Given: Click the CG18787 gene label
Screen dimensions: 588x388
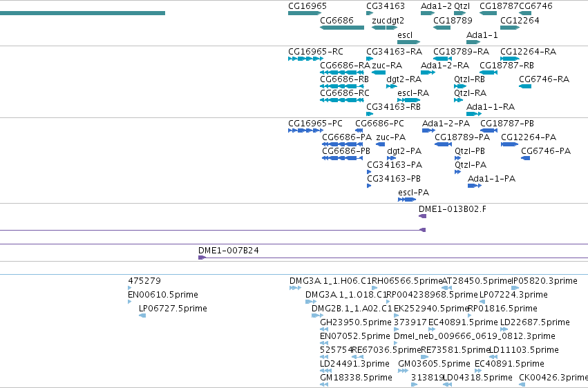Looking at the screenshot, I should click(x=499, y=6).
